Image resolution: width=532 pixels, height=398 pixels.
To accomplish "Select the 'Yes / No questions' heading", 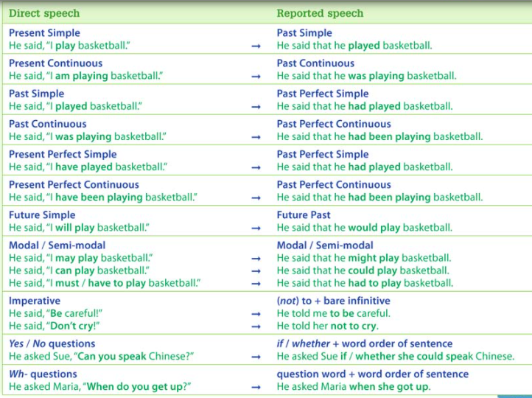I will [x=52, y=343].
